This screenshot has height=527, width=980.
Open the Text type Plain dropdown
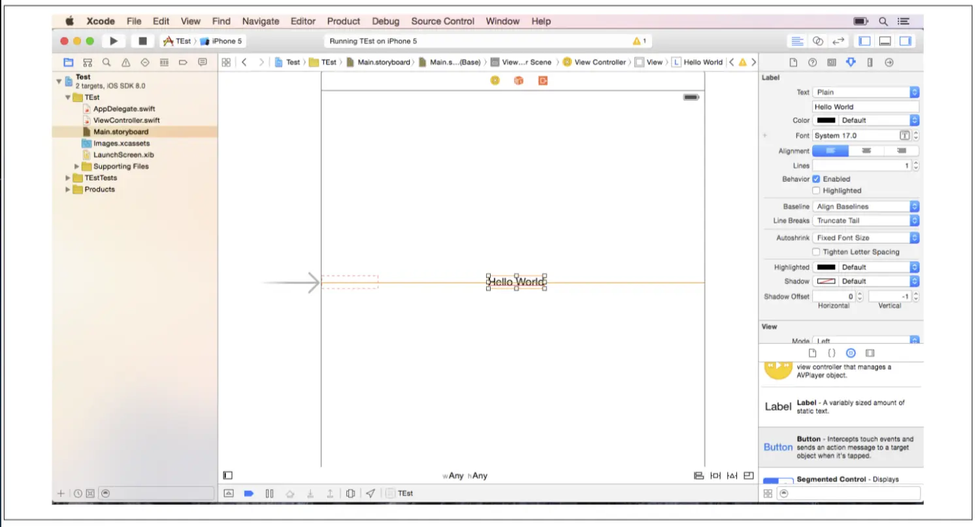[x=866, y=92]
